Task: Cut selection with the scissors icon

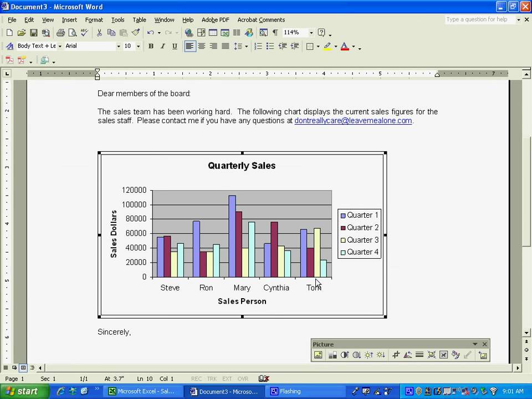Action: (x=99, y=33)
